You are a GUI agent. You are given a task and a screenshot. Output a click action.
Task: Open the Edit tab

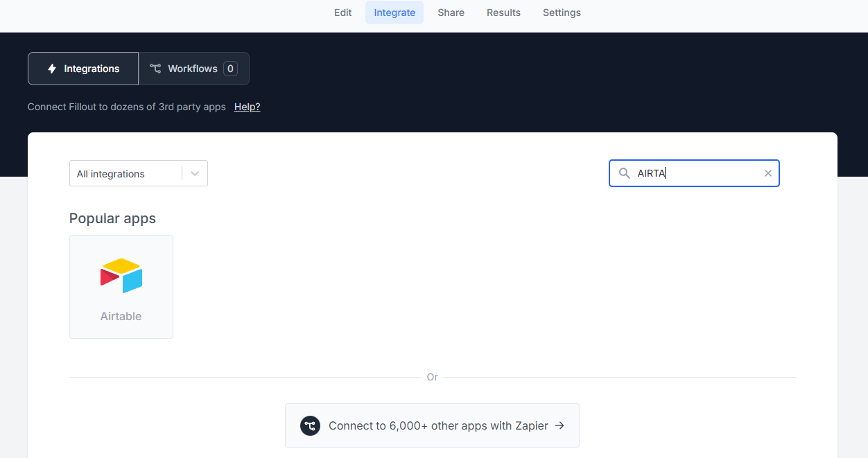click(x=342, y=12)
